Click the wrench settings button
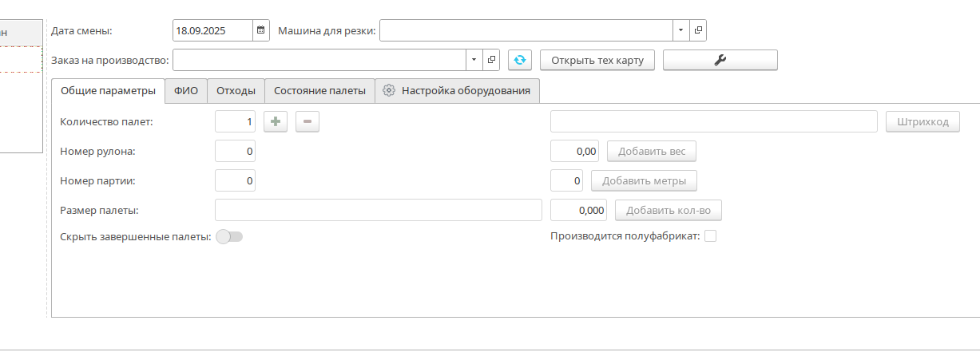 (x=720, y=60)
